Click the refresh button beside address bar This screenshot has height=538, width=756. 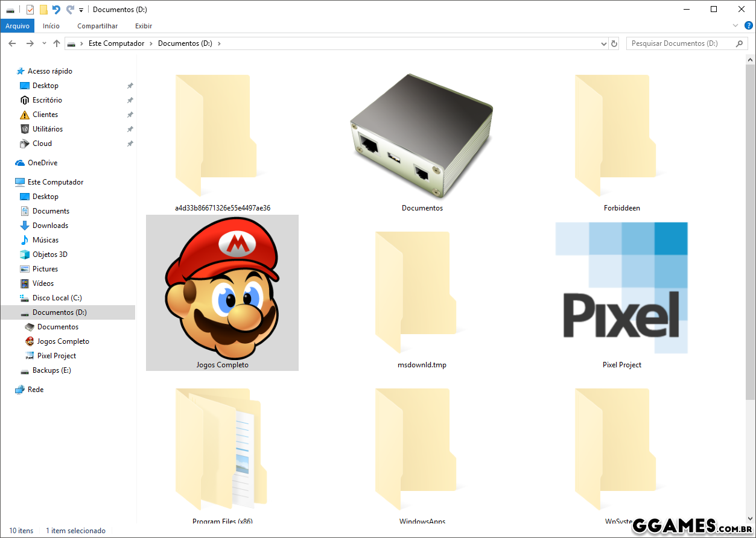614,43
